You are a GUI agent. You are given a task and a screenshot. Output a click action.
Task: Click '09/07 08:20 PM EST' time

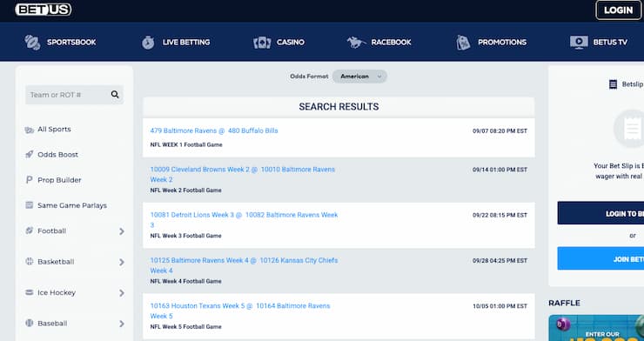[500, 131]
